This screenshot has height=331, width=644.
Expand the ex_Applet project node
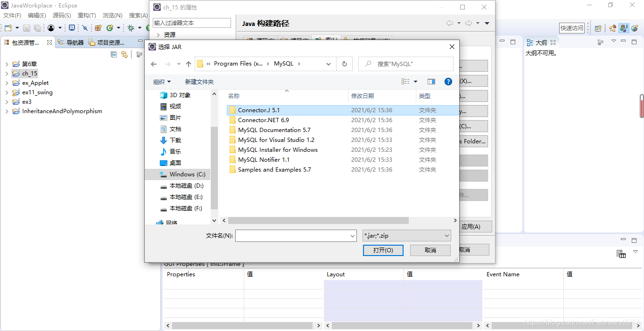click(7, 83)
